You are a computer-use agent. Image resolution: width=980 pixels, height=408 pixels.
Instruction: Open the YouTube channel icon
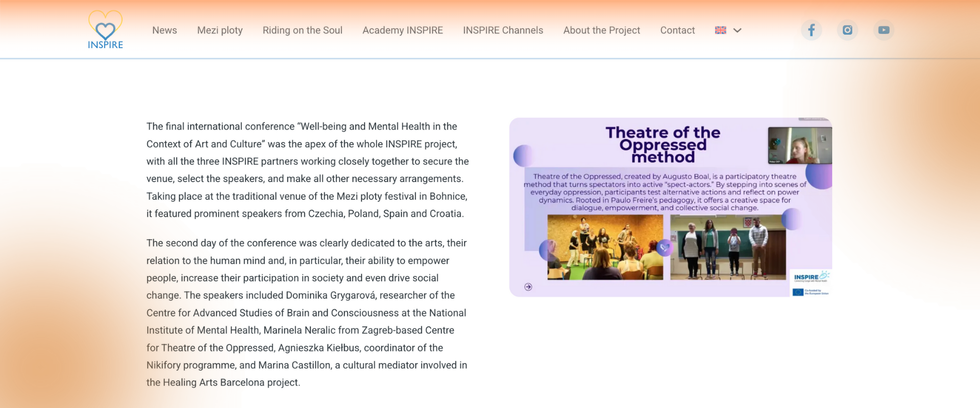click(x=884, y=30)
